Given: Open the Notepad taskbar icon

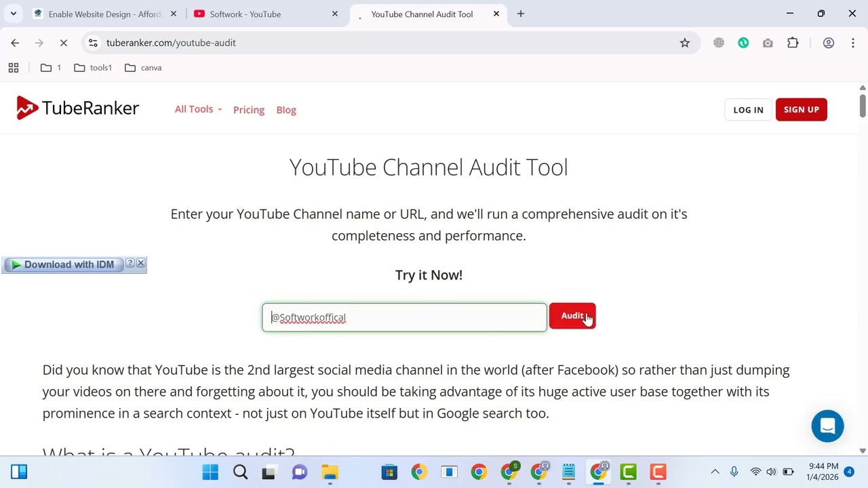Looking at the screenshot, I should pos(568,472).
